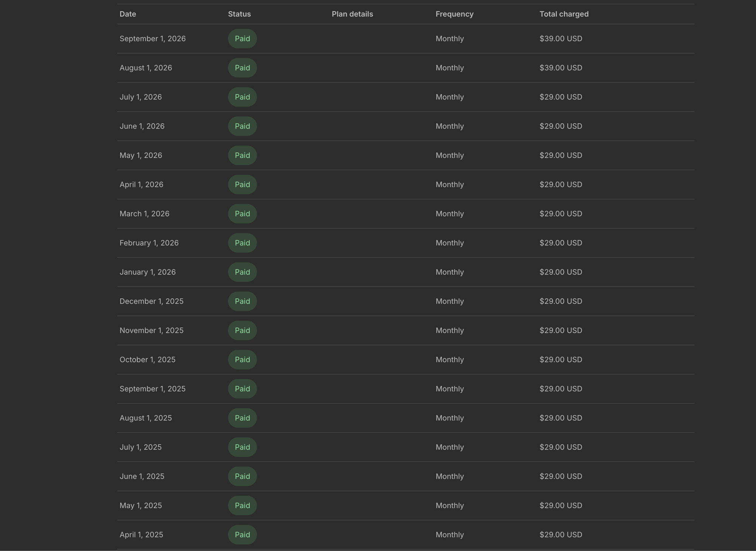Select the May 1, 2026 date
The width and height of the screenshot is (756, 551).
tap(141, 155)
